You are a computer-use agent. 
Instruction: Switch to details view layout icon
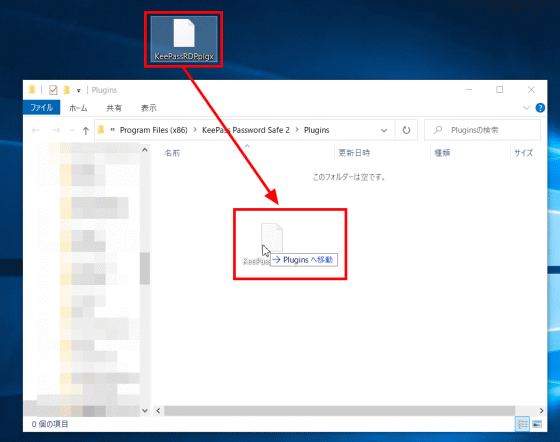tap(522, 424)
